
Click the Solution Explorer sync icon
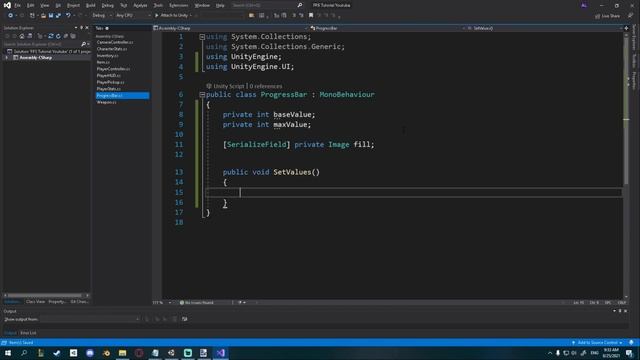(x=51, y=36)
